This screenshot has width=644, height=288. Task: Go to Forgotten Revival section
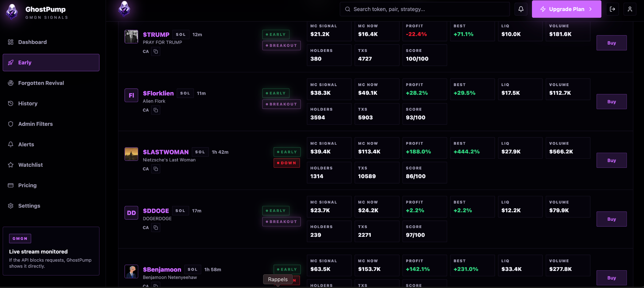41,83
